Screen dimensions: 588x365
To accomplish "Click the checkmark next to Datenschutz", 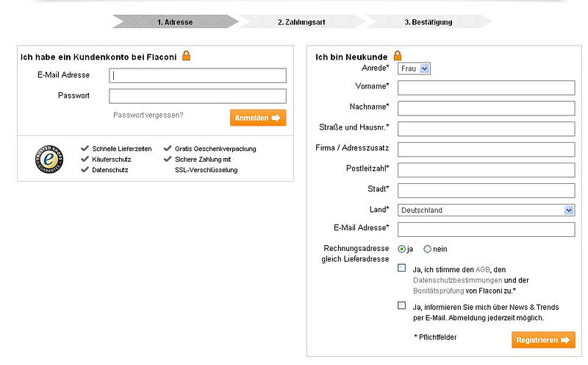I will 85,170.
